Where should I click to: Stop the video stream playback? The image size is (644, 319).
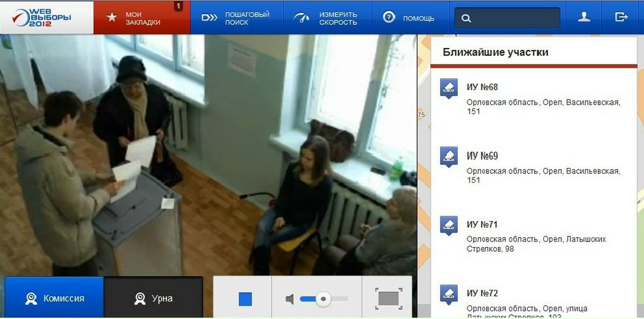pyautogui.click(x=245, y=299)
